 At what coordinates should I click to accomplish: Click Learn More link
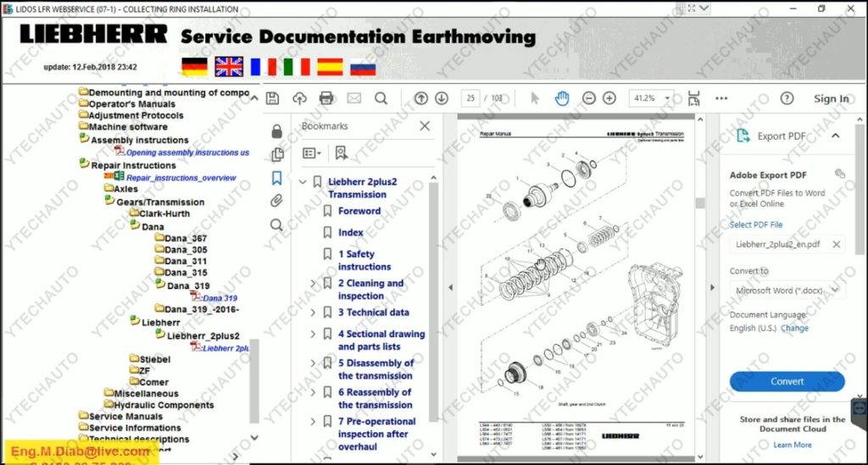pos(793,445)
